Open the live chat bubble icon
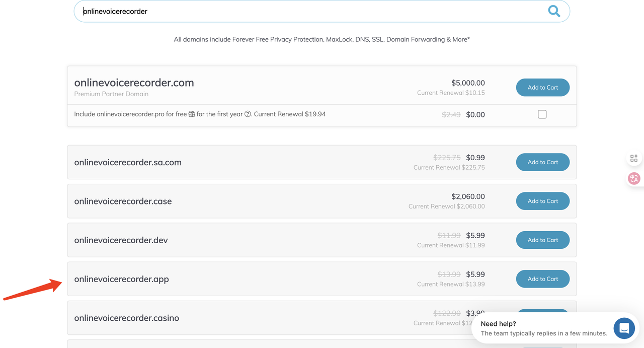The image size is (644, 348). pyautogui.click(x=624, y=328)
